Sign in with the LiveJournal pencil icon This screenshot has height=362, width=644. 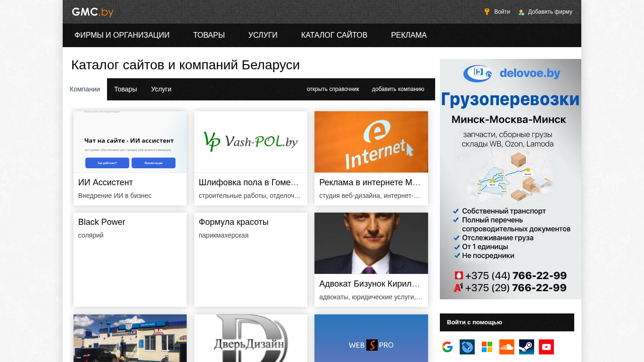click(467, 347)
